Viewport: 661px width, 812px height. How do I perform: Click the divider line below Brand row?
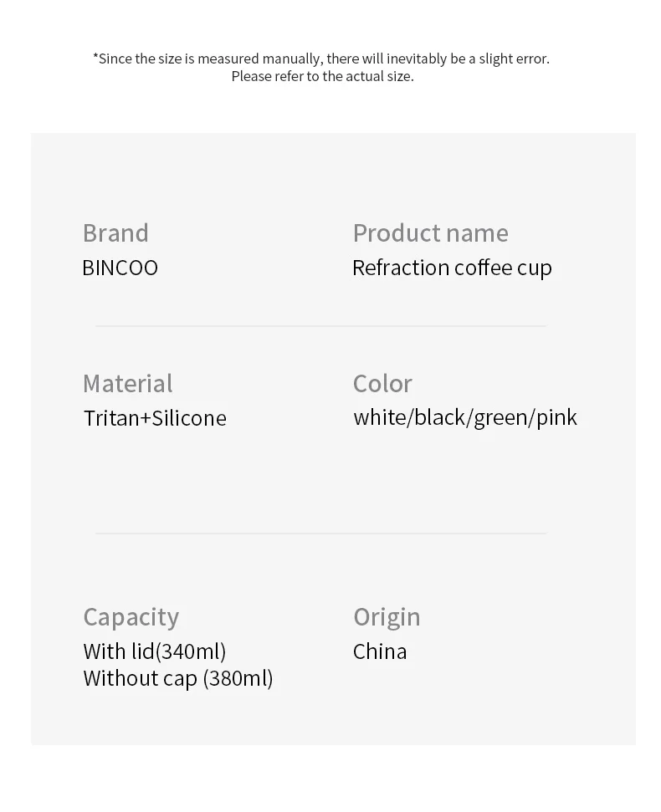click(x=320, y=326)
